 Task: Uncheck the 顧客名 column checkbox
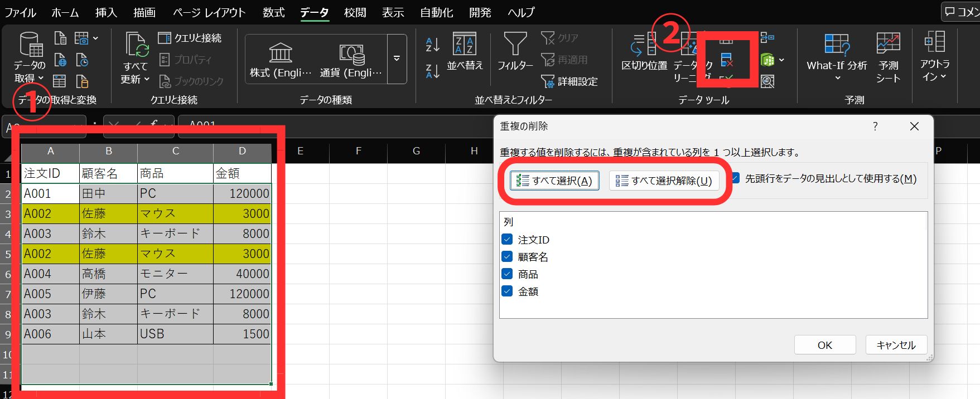tap(507, 257)
